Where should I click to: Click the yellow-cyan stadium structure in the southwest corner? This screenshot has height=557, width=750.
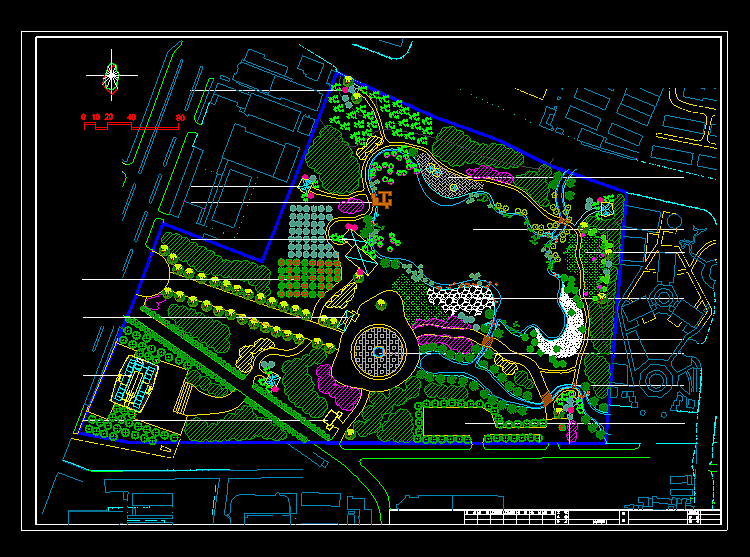(x=135, y=385)
